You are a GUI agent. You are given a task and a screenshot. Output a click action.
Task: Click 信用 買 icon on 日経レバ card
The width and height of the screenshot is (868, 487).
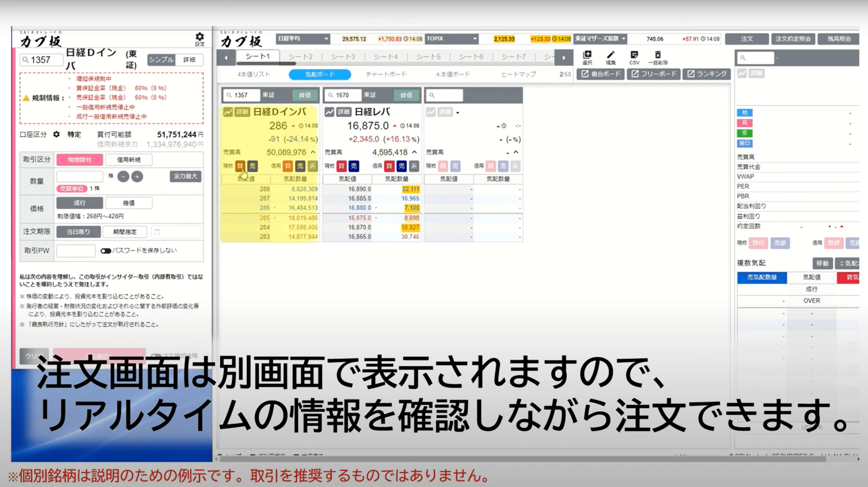(x=389, y=166)
